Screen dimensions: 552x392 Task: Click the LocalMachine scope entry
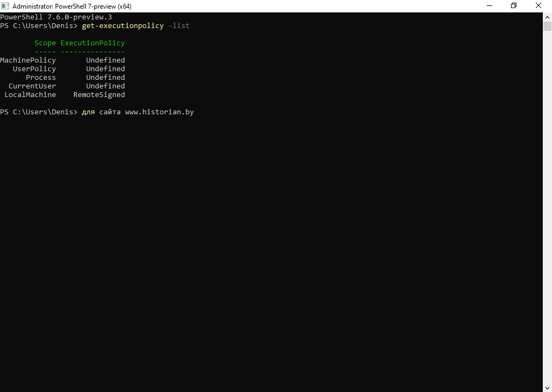point(30,95)
